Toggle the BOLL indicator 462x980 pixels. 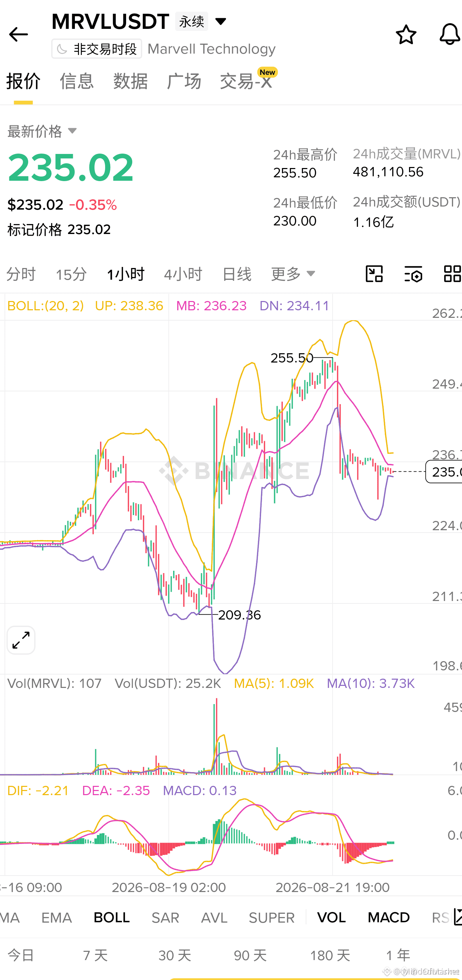(112, 917)
